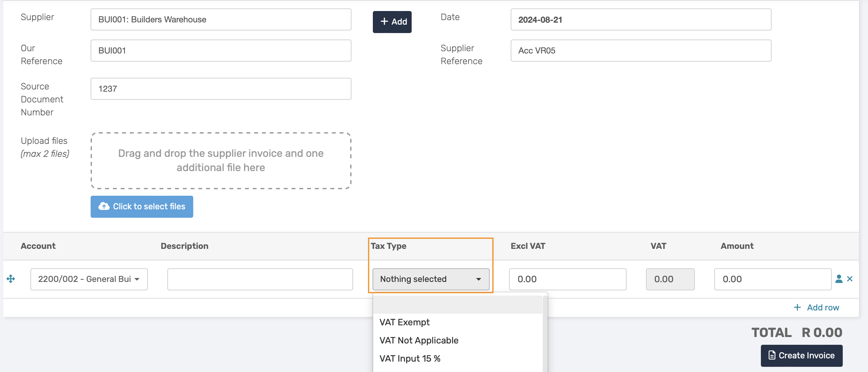Viewport: 868px width, 372px height.
Task: Remove the invoice row with the X icon
Action: point(850,279)
